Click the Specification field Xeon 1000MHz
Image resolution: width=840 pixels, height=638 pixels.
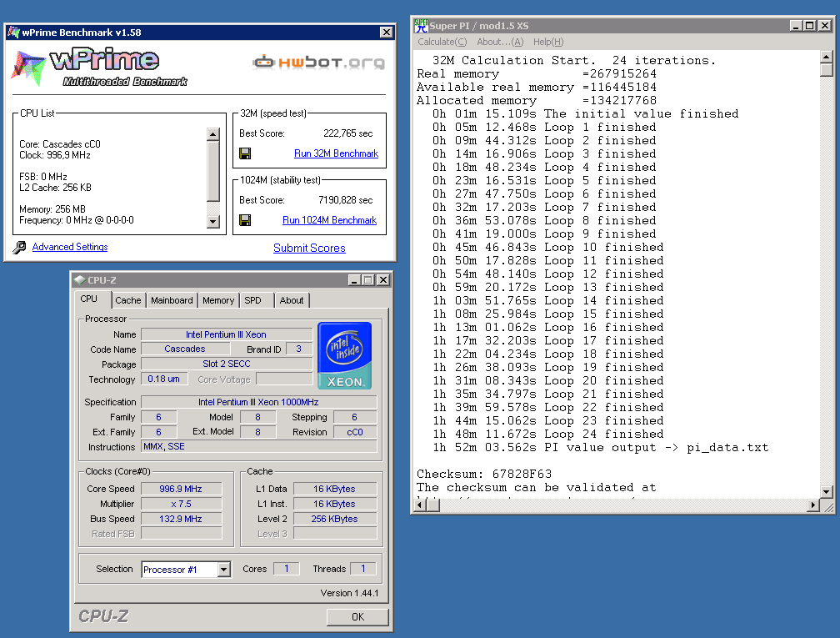[x=258, y=402]
